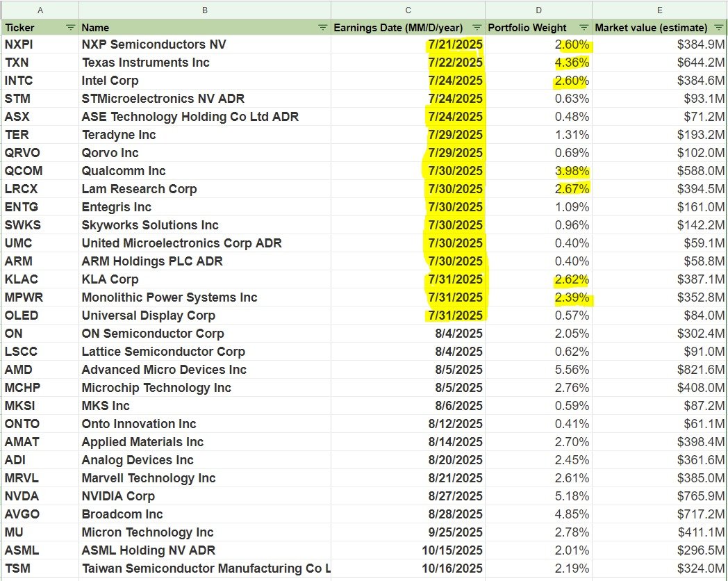Click Taiwan Semiconductor Manufacturing name cell
Viewport: 728px width, 581px height.
coord(205,570)
